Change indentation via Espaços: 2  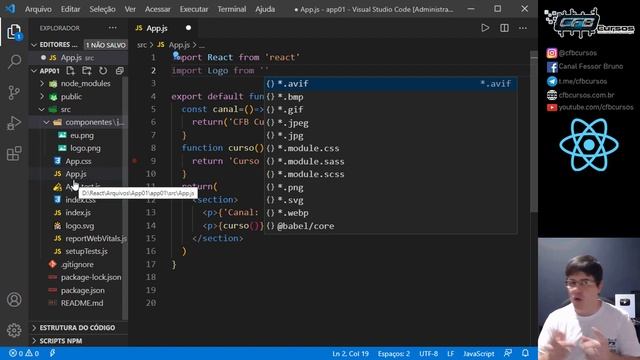(x=393, y=353)
